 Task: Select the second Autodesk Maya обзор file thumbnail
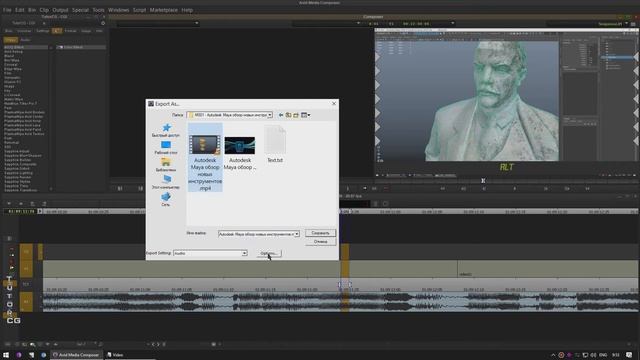(x=240, y=153)
